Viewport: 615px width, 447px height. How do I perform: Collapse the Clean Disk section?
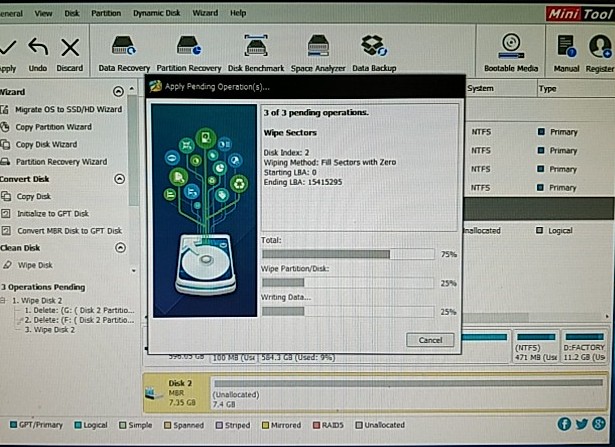[x=120, y=247]
